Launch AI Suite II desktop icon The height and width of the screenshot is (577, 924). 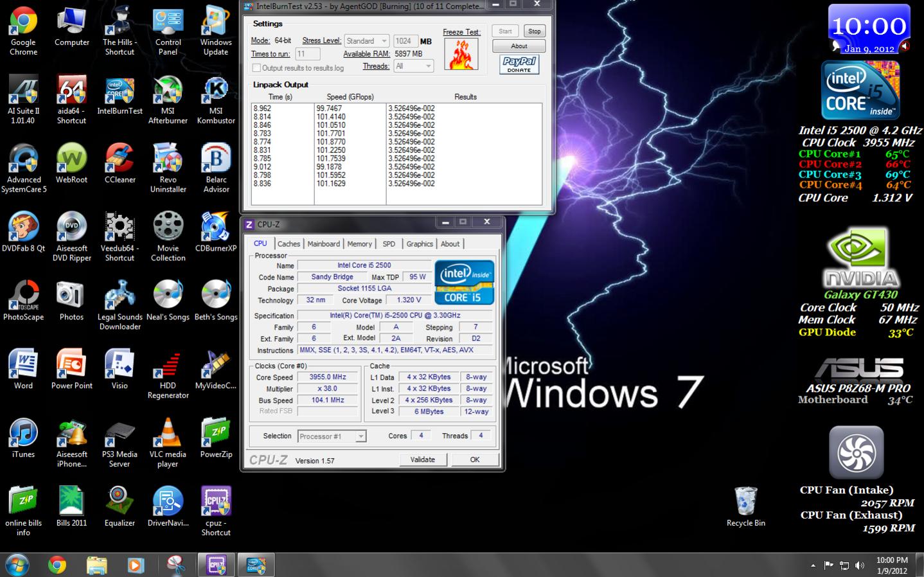pos(23,100)
